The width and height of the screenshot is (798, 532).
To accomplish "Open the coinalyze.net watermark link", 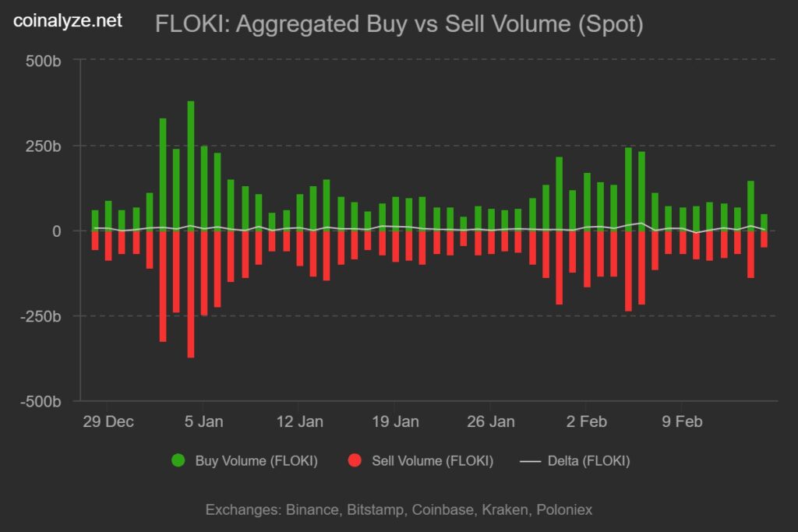I will coord(69,21).
